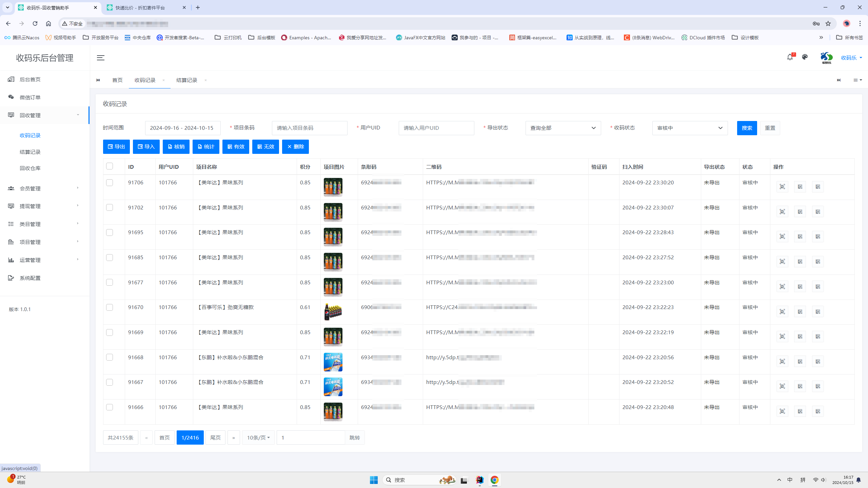Image resolution: width=868 pixels, height=488 pixels.
Task: Jump to first tab with rewind icon
Action: 98,80
